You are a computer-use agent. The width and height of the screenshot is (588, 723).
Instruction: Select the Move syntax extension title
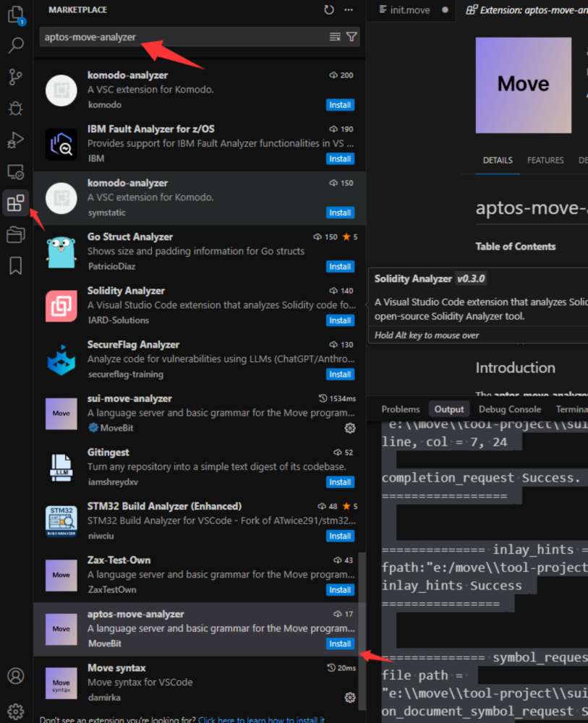tap(116, 668)
